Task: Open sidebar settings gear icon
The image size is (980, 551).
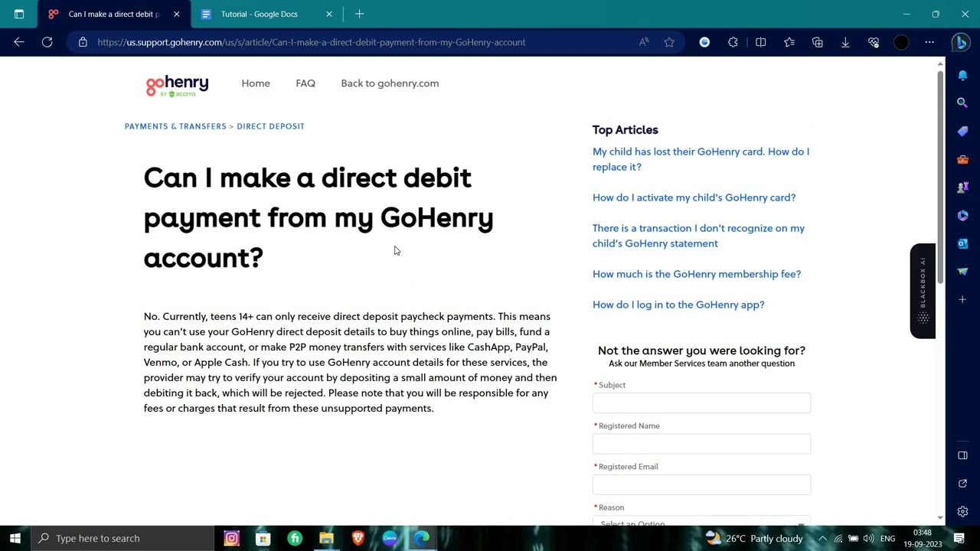Action: [962, 511]
